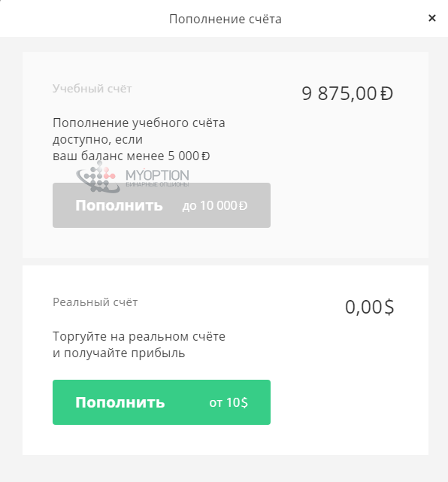448x482 pixels.
Task: Click the 'доступно, если' text line
Action: pyautogui.click(x=98, y=140)
